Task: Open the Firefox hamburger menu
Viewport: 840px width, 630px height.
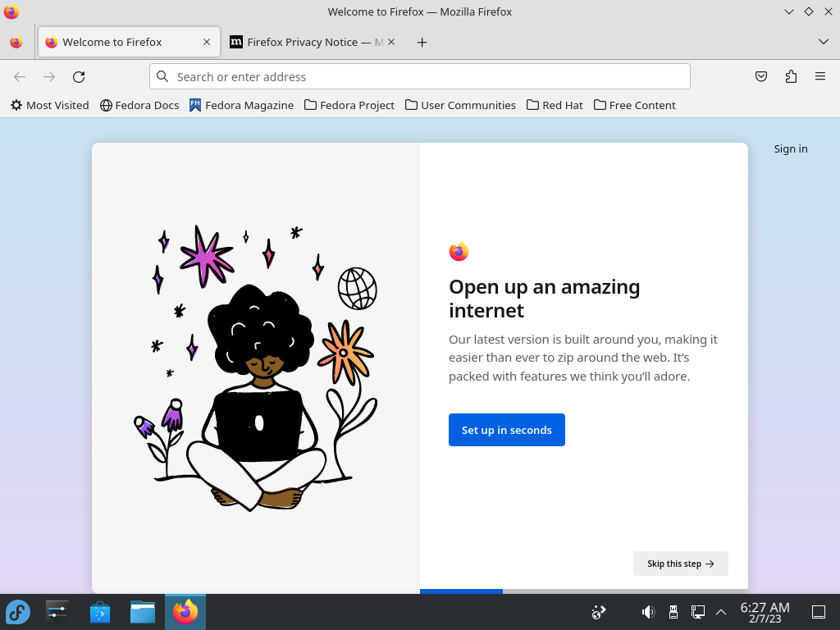Action: [x=820, y=76]
